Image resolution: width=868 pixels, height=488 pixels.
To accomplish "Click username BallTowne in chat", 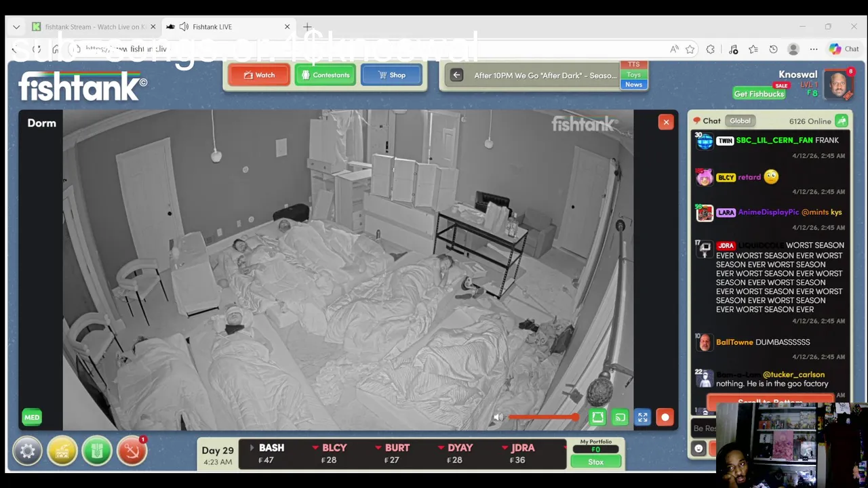I will 734,342.
